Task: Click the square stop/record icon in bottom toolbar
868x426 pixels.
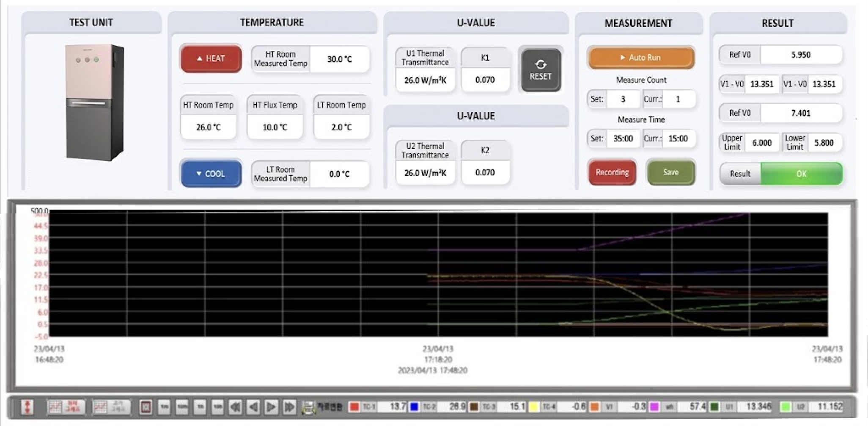Action: tap(146, 407)
